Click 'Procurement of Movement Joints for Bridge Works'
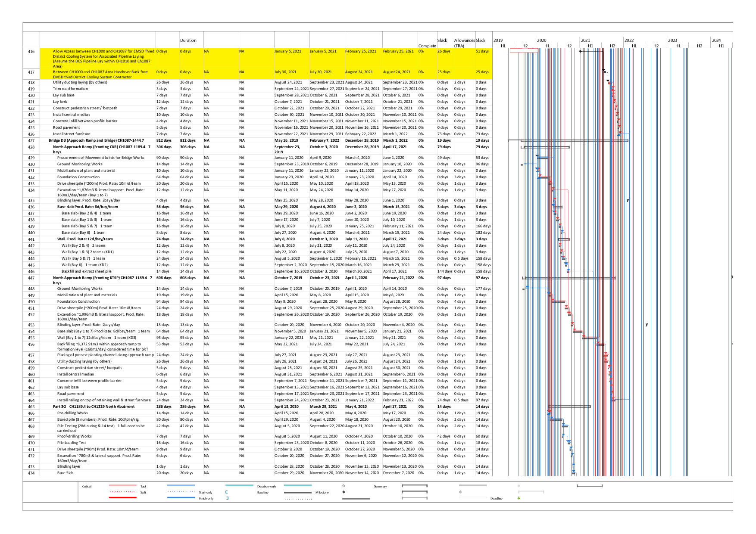Image resolution: width=756 pixels, height=534 pixels. [101, 158]
